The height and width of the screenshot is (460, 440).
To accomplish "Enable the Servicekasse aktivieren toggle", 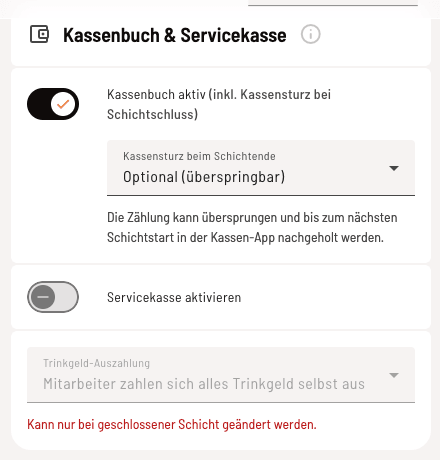I will [53, 297].
